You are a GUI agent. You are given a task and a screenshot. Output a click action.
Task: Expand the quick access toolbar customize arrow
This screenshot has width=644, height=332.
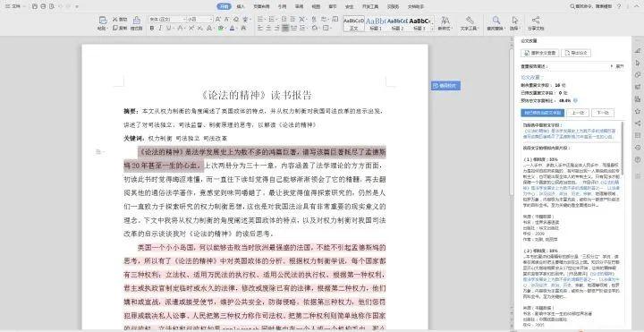[77, 6]
